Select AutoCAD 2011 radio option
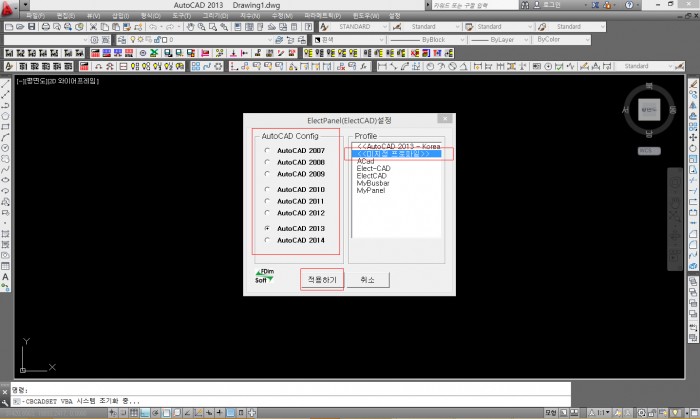The height and width of the screenshot is (419, 700). [295, 201]
